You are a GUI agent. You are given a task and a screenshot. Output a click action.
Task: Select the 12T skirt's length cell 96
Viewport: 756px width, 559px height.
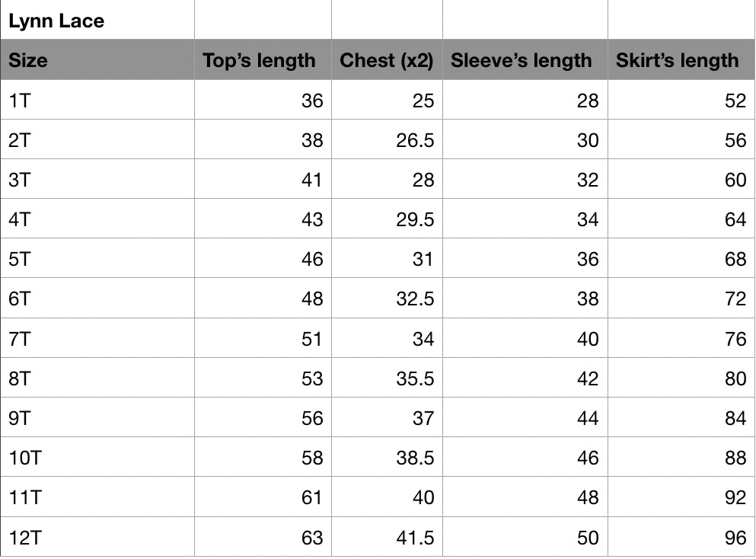click(735, 538)
